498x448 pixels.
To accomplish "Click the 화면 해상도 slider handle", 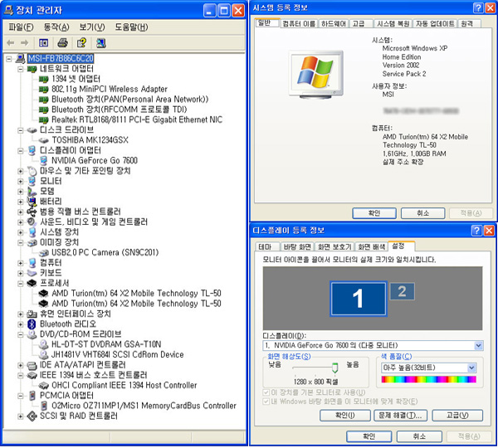I will click(334, 368).
